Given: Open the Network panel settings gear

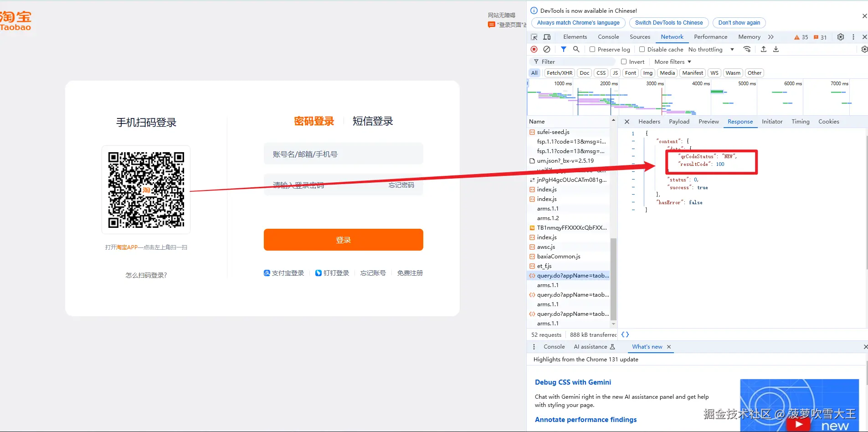Looking at the screenshot, I should (x=864, y=49).
